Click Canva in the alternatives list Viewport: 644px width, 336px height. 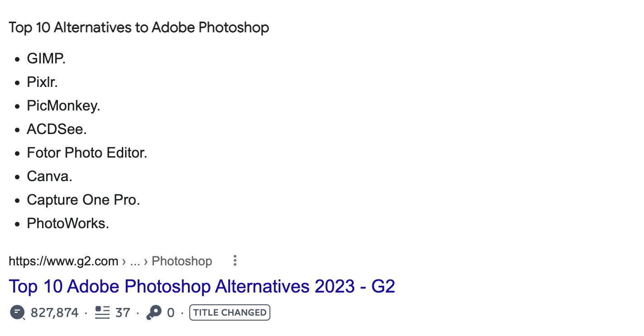pos(49,177)
